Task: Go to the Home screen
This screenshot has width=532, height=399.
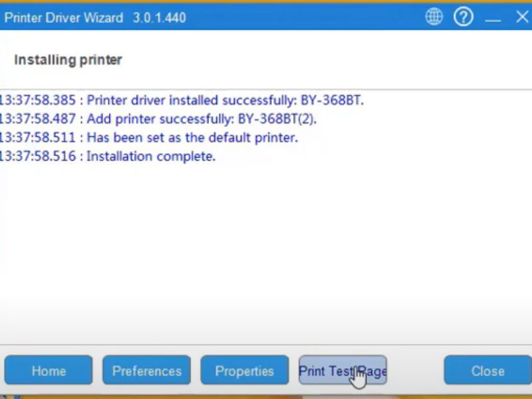Action: click(x=49, y=370)
